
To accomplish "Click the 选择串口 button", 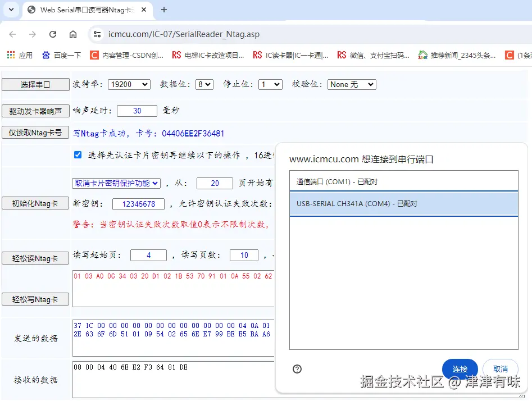I will [x=35, y=84].
